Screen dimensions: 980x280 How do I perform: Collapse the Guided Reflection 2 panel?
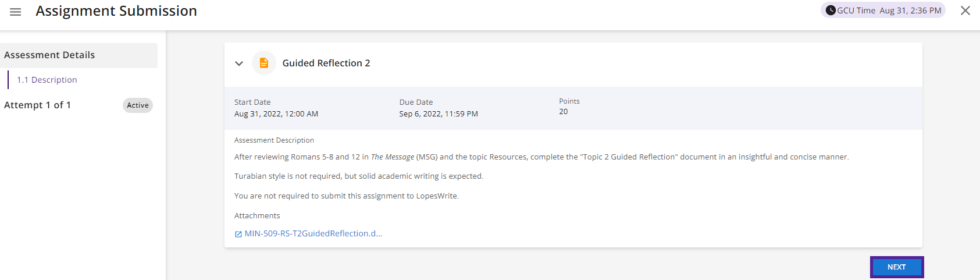coord(239,63)
